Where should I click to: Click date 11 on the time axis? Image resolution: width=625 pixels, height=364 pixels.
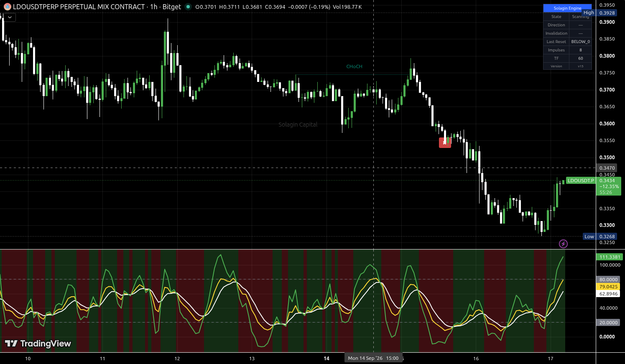(102, 359)
